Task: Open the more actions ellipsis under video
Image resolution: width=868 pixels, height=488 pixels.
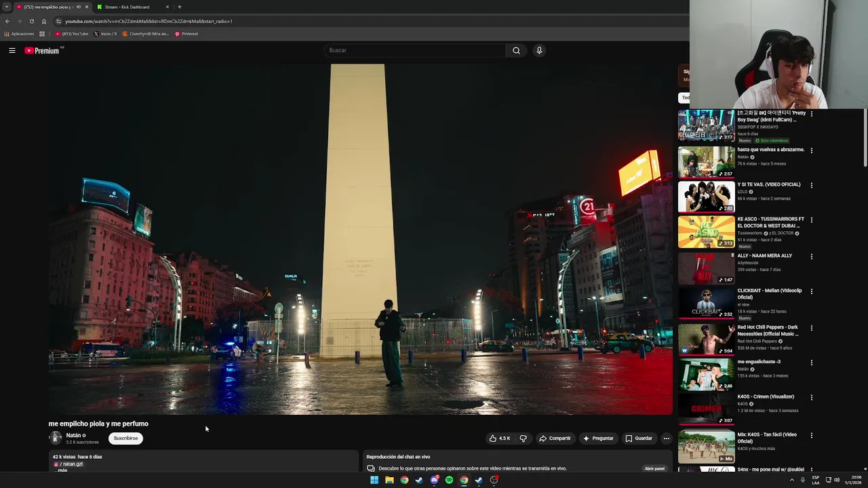Action: (666, 439)
